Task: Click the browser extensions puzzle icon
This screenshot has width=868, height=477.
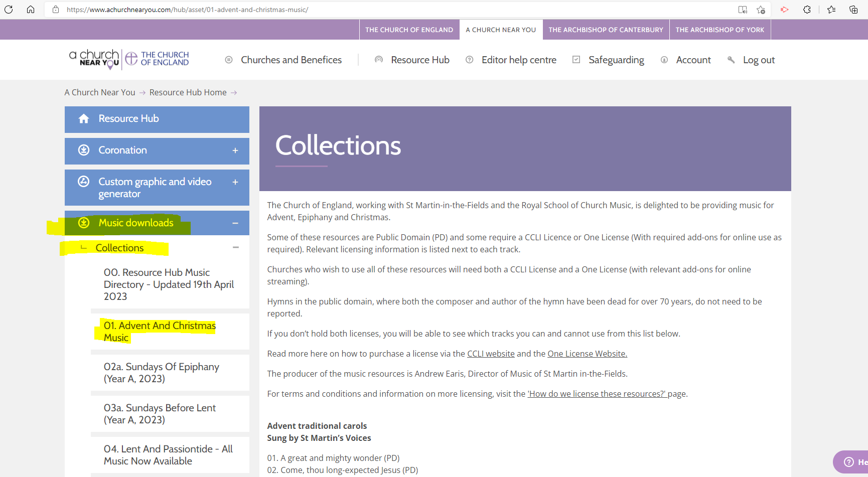Action: click(807, 9)
